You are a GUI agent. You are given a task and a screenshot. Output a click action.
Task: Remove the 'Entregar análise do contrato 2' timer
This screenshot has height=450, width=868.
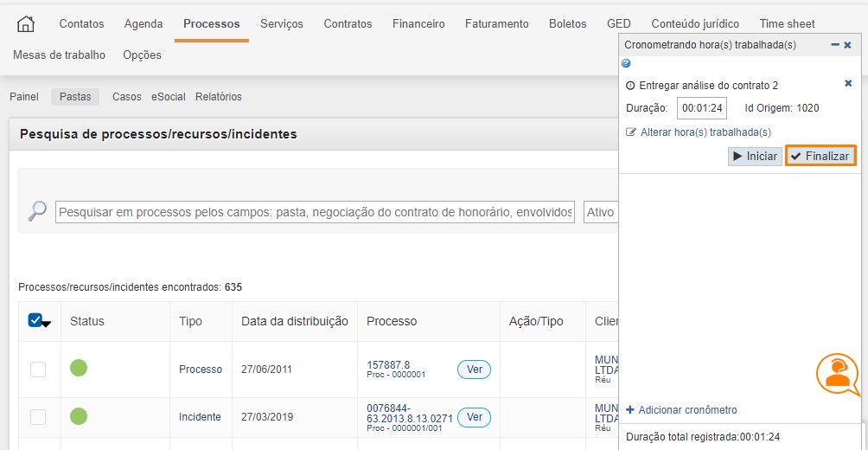pos(848,83)
